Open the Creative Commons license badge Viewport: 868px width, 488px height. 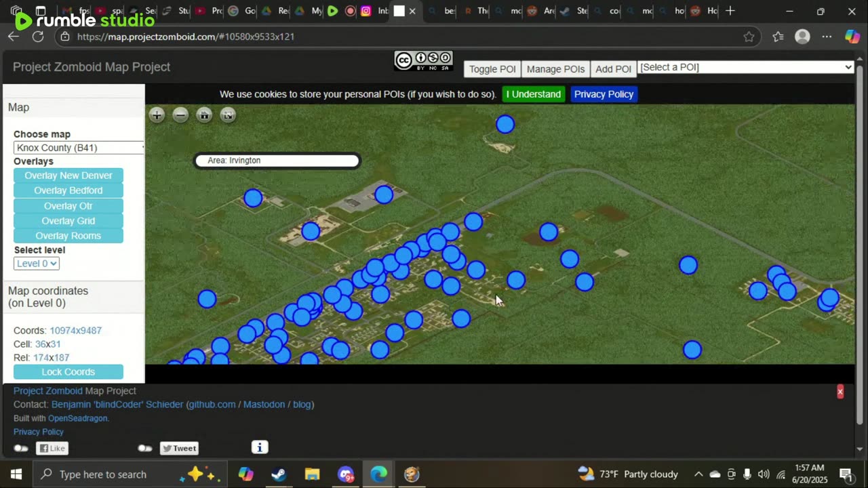(424, 61)
